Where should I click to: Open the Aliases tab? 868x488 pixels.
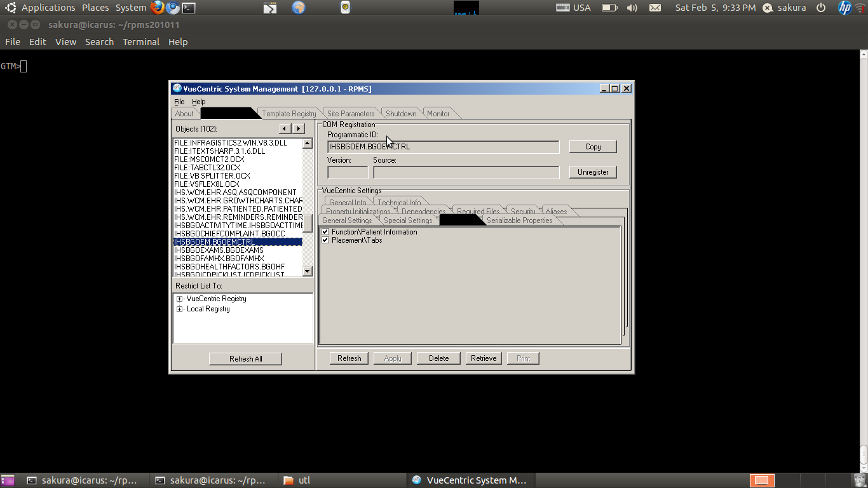click(x=556, y=212)
